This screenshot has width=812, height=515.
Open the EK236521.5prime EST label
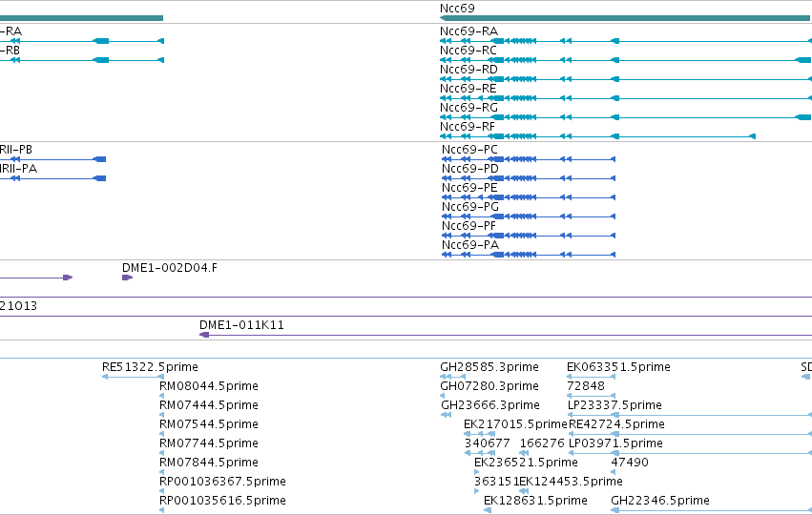point(526,463)
